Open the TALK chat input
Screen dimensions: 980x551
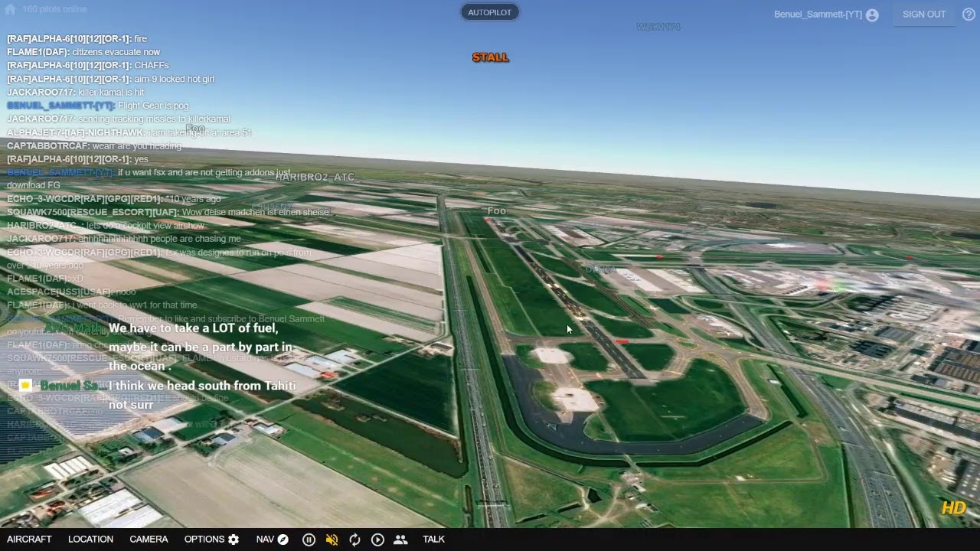[433, 540]
